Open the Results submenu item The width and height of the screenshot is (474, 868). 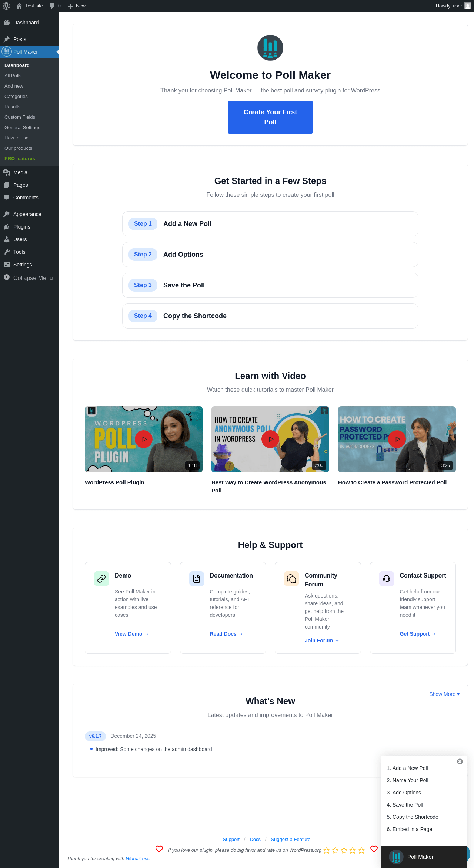coord(30,107)
